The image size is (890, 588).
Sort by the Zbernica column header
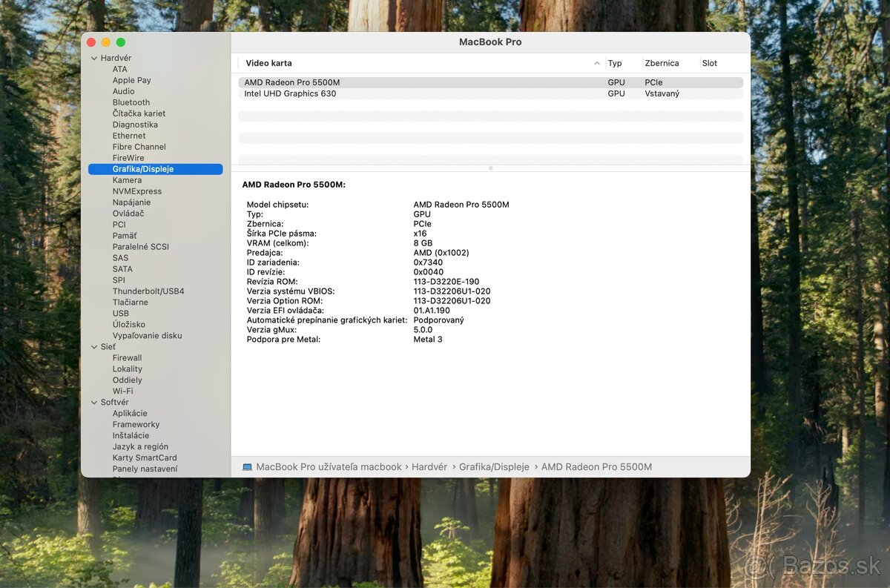point(662,64)
